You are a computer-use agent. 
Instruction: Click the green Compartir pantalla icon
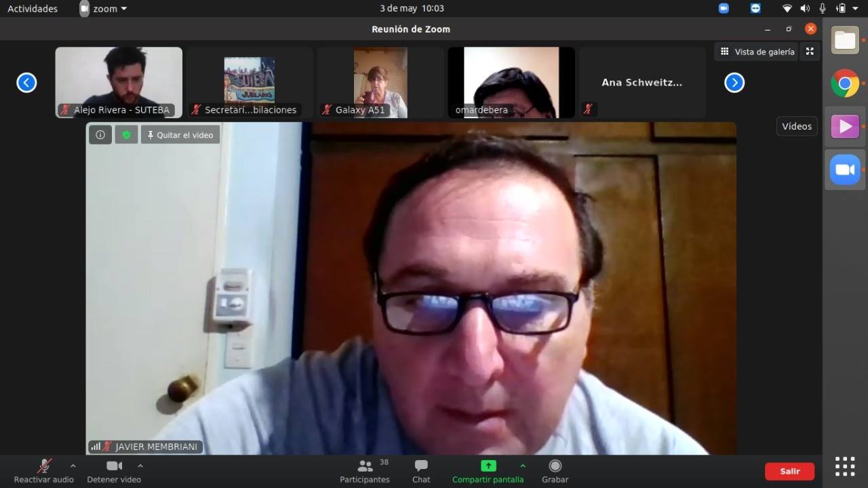(x=488, y=466)
